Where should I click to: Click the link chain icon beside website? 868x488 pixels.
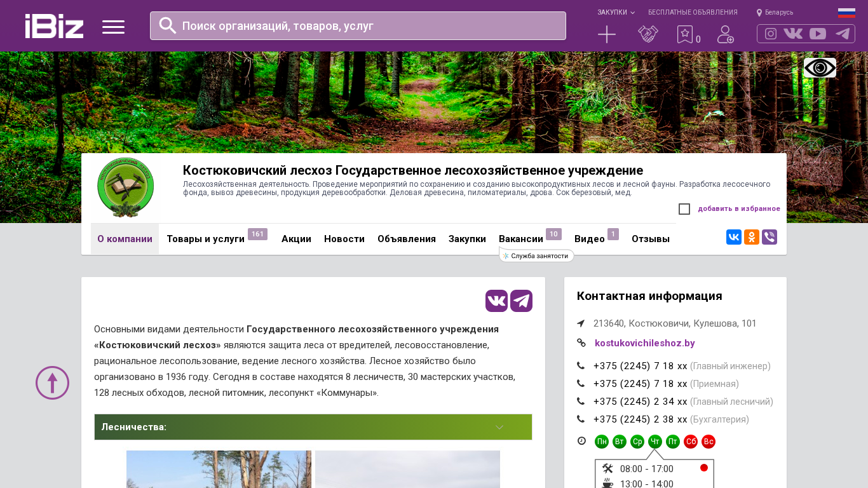pyautogui.click(x=581, y=343)
